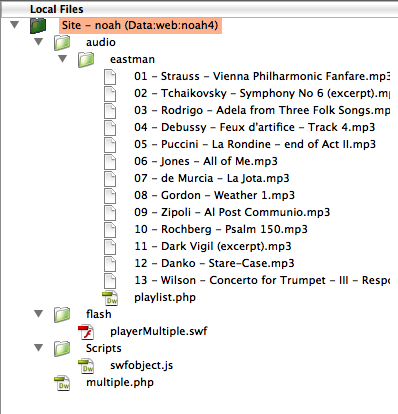Select the playerMultiple.swf file name
The image size is (398, 414).
[159, 331]
